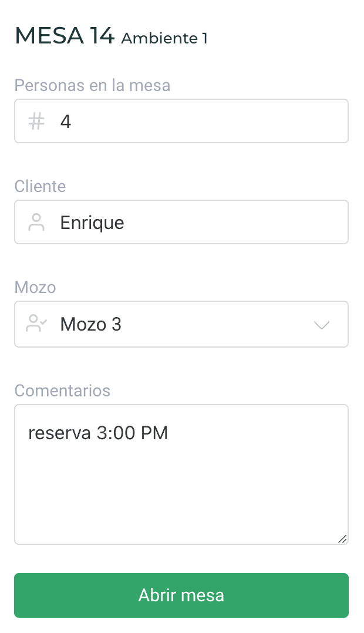Focus the Comentarios text area
The width and height of the screenshot is (364, 633).
click(x=181, y=487)
